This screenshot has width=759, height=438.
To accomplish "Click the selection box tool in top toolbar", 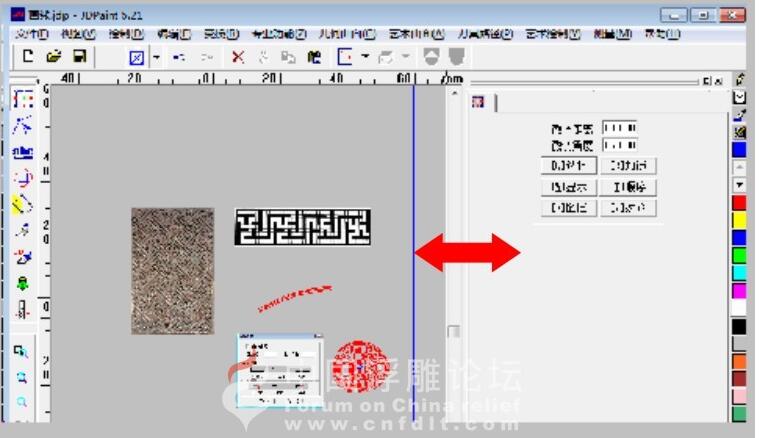I will click(136, 57).
